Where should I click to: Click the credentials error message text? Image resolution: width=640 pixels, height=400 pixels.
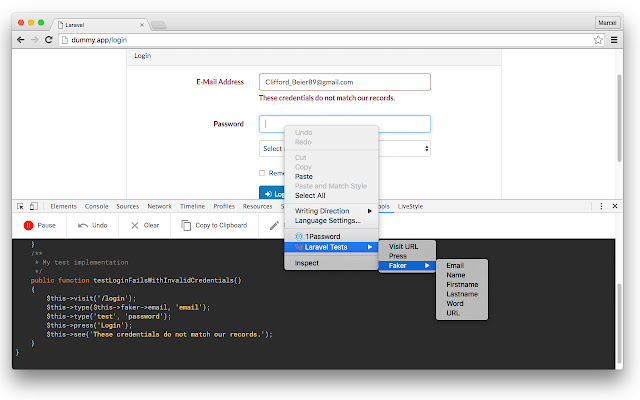(327, 98)
